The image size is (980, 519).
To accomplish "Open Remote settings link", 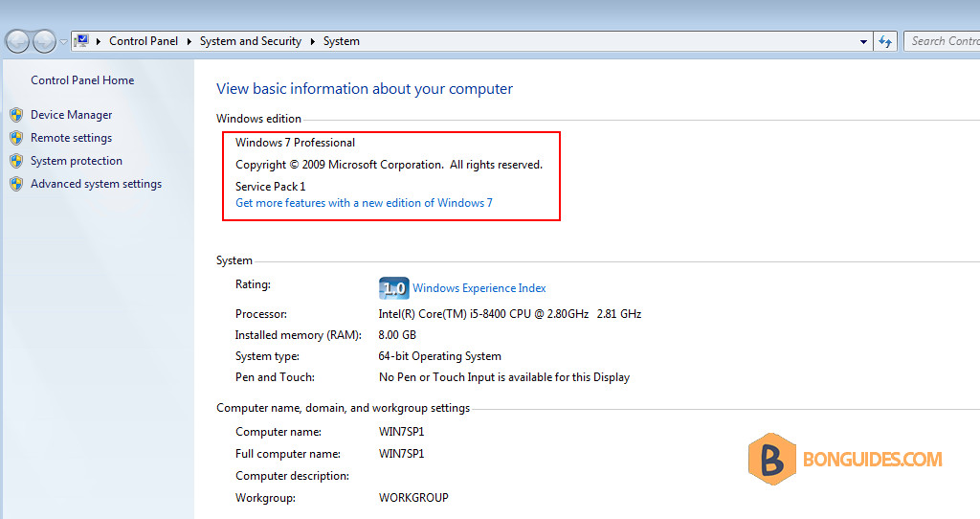I will click(71, 138).
